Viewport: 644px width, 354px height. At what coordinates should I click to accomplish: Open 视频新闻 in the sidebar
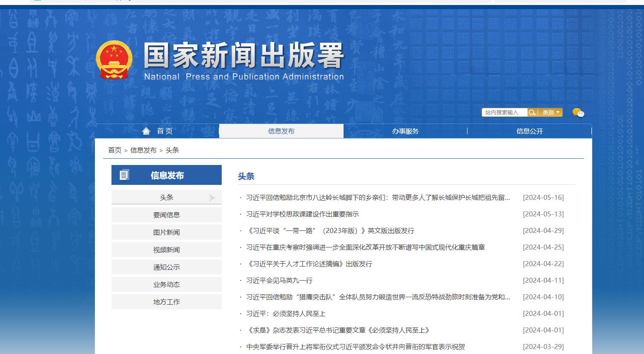[x=167, y=250]
